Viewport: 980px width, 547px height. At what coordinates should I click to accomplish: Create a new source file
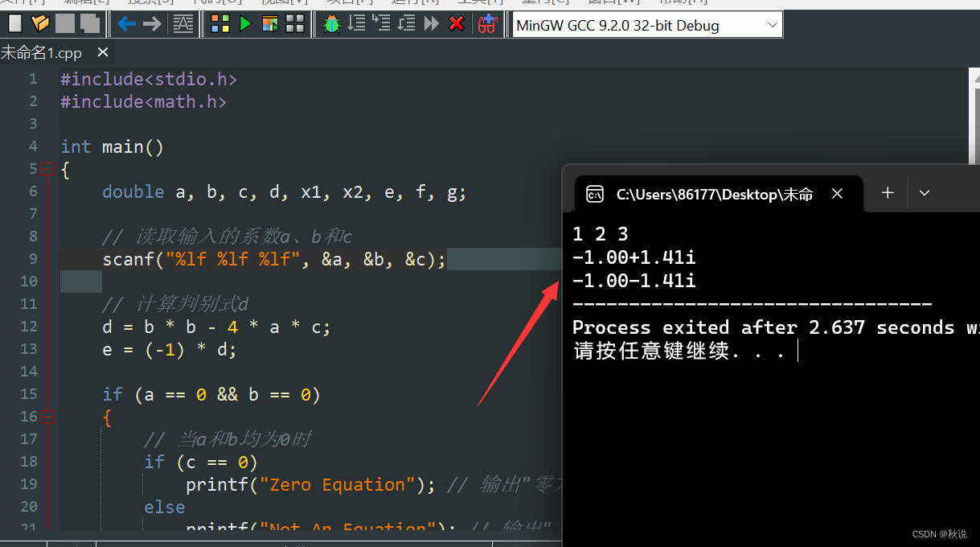(x=15, y=24)
